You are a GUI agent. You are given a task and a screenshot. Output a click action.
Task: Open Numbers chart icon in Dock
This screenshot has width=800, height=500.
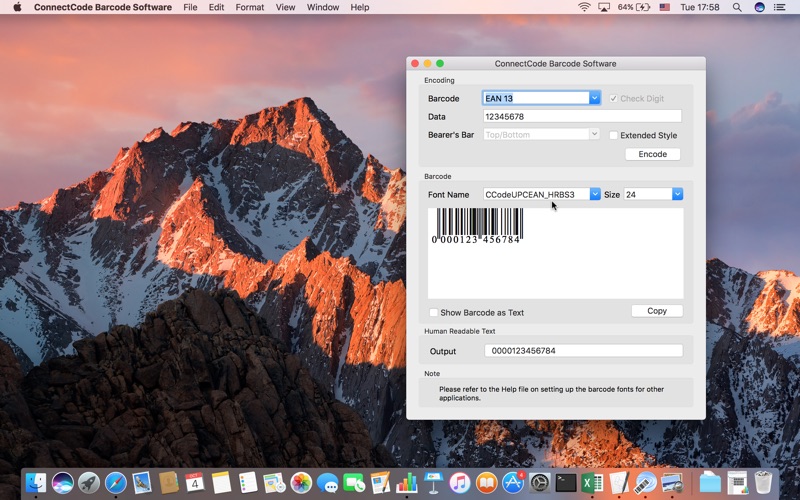pos(407,483)
